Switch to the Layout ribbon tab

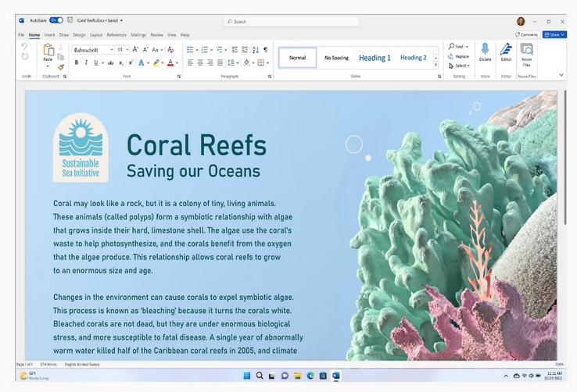(x=96, y=35)
